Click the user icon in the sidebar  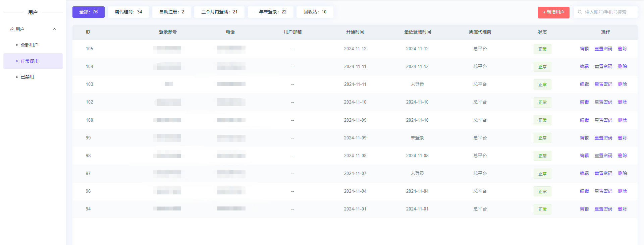12,29
